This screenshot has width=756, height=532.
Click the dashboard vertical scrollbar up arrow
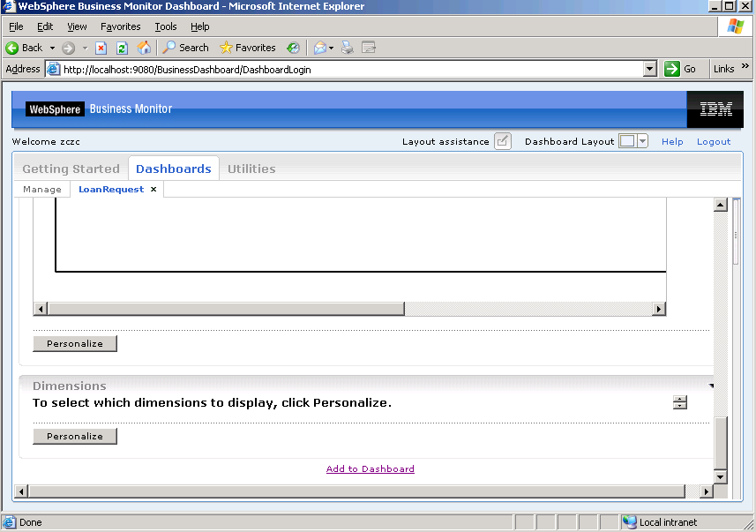[721, 205]
